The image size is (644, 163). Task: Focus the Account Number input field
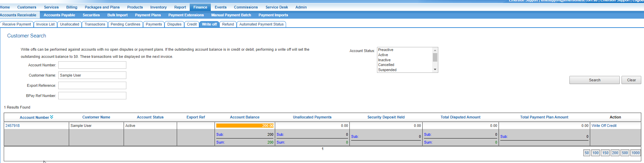pyautogui.click(x=92, y=65)
